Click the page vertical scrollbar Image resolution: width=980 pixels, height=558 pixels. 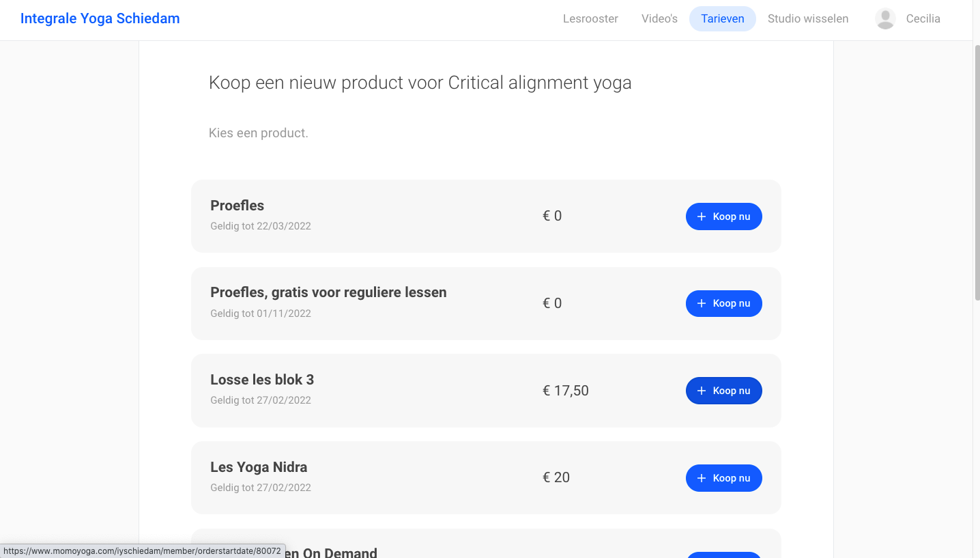click(976, 171)
